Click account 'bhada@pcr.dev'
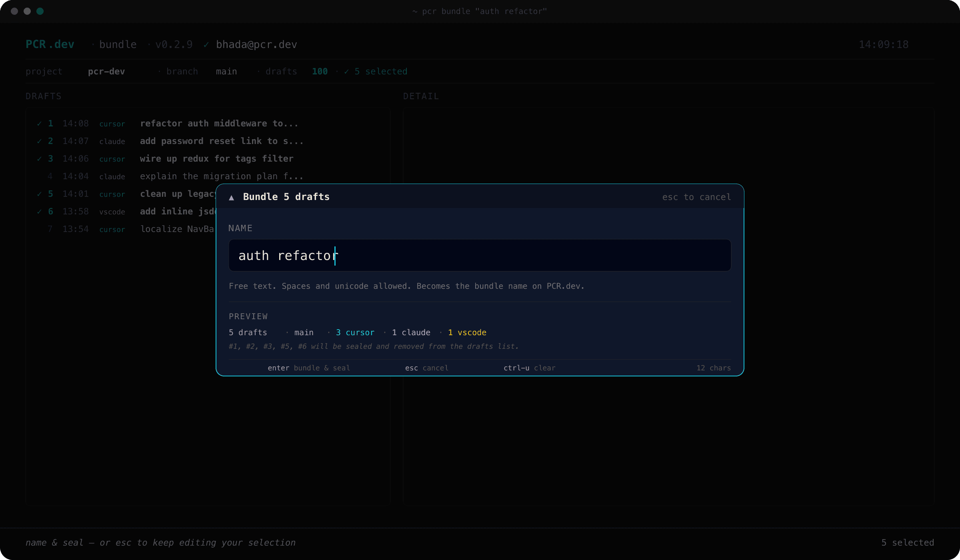This screenshot has width=960, height=560. click(x=256, y=44)
